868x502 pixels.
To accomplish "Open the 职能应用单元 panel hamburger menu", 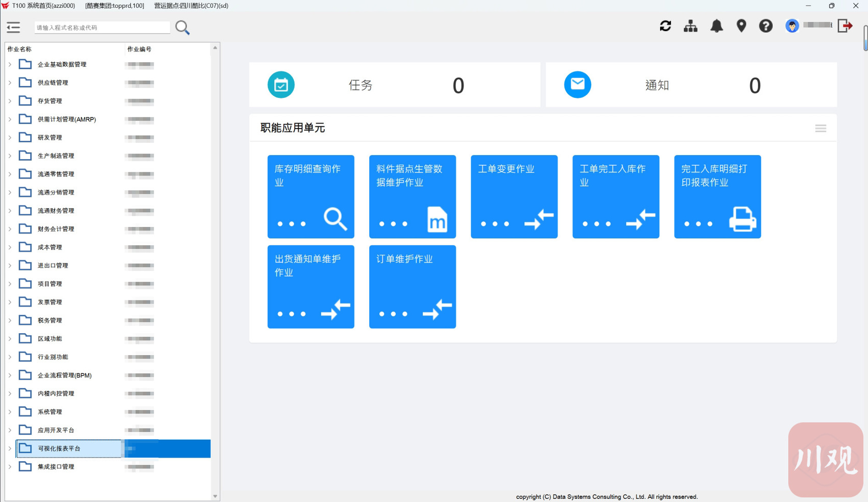I will 820,129.
